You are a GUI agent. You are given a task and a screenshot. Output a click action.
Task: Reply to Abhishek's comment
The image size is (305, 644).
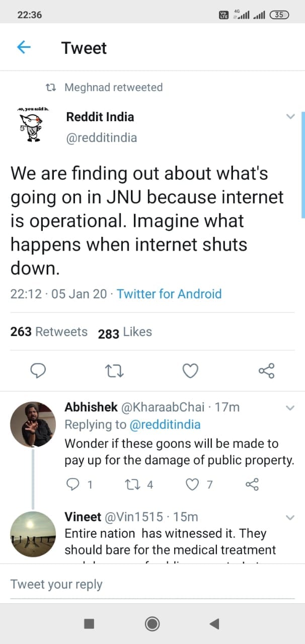pyautogui.click(x=73, y=485)
